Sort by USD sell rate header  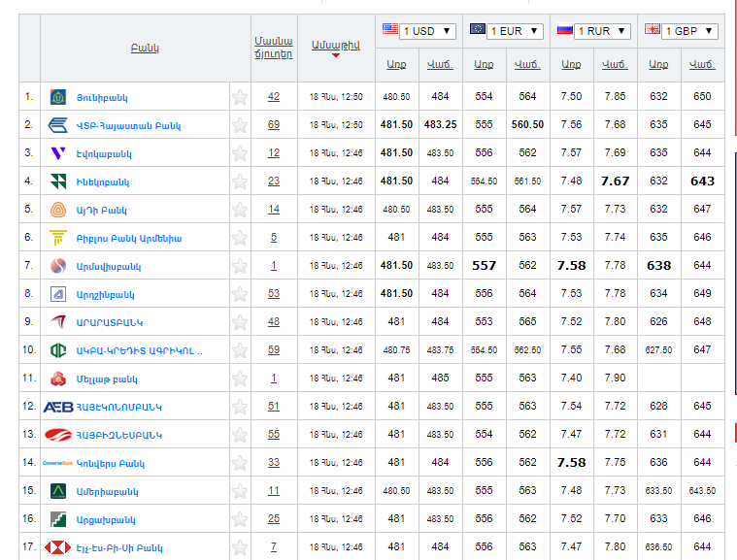pos(440,65)
